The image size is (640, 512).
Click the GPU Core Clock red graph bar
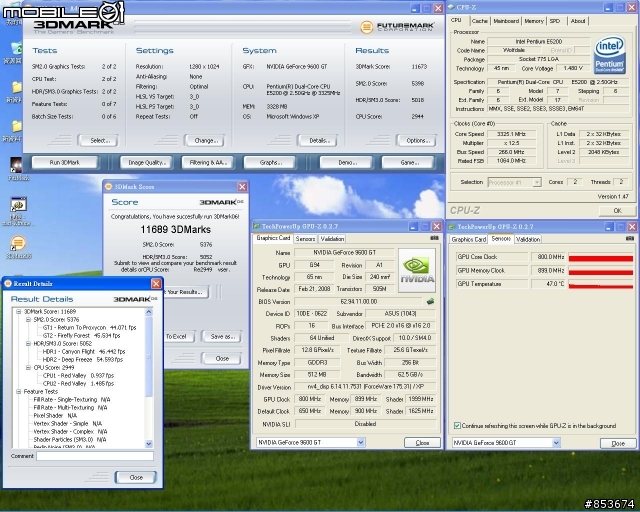601,258
